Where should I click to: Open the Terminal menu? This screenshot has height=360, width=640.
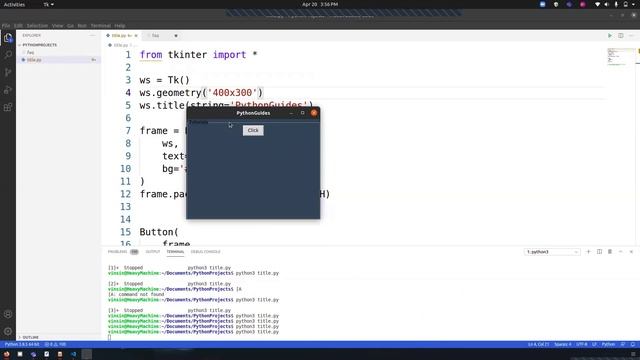[100, 26]
